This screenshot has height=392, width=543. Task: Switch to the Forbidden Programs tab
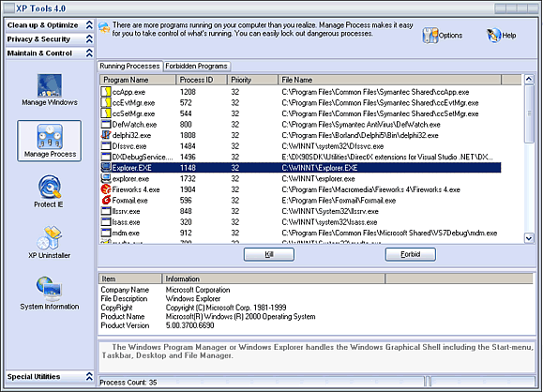click(196, 66)
